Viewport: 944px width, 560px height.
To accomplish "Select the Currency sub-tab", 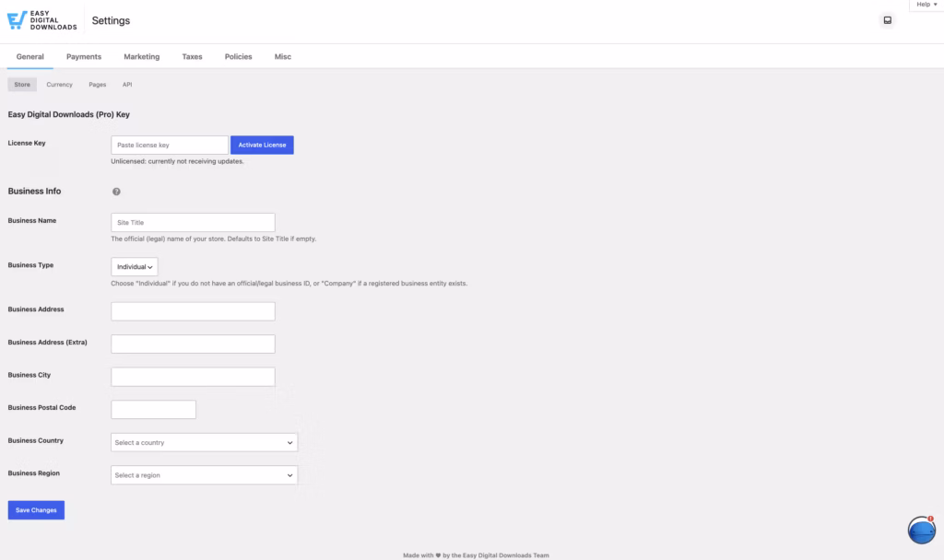I will pos(60,85).
